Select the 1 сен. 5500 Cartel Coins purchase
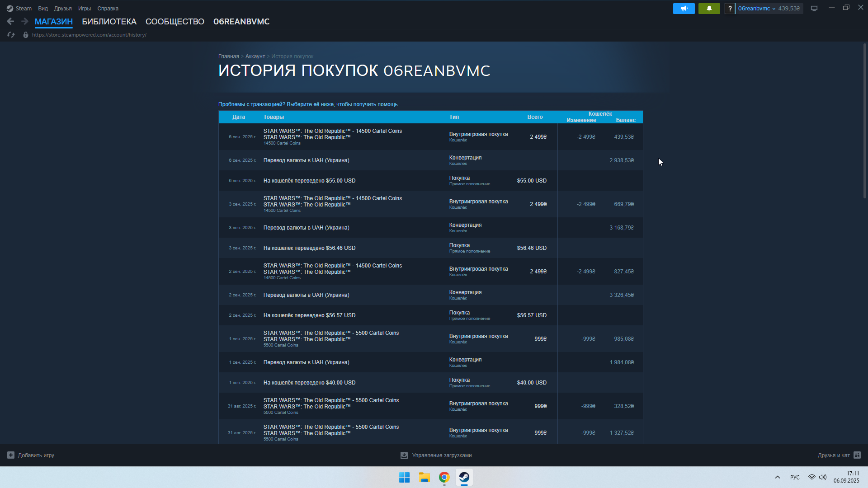The image size is (868, 488). pos(430,339)
